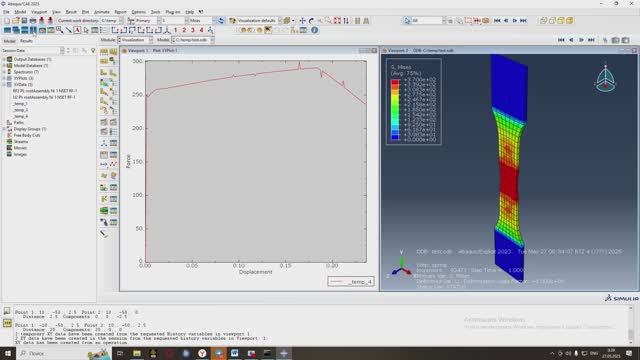Open the Model C:/temp/test.odb dropdown

coord(193,40)
